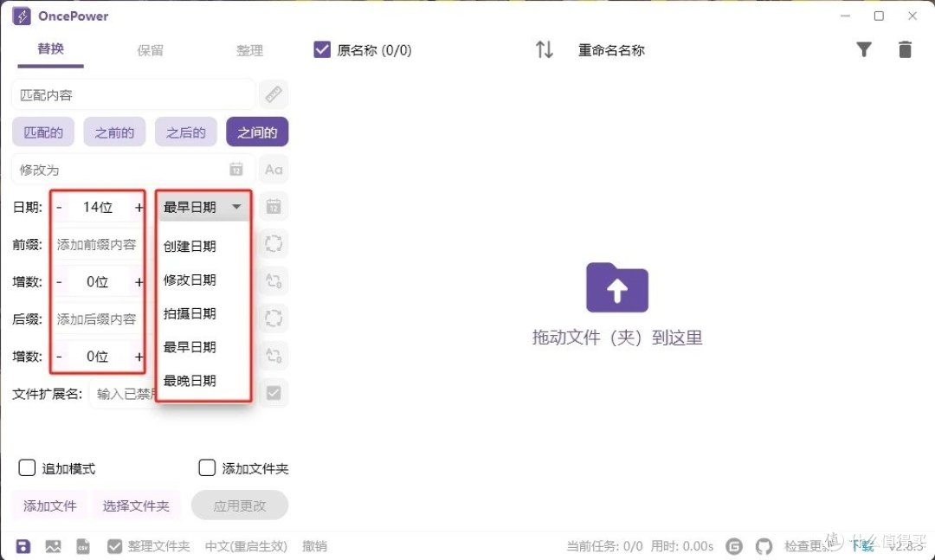Click the OncePower app logo
935x560 pixels.
[x=22, y=16]
